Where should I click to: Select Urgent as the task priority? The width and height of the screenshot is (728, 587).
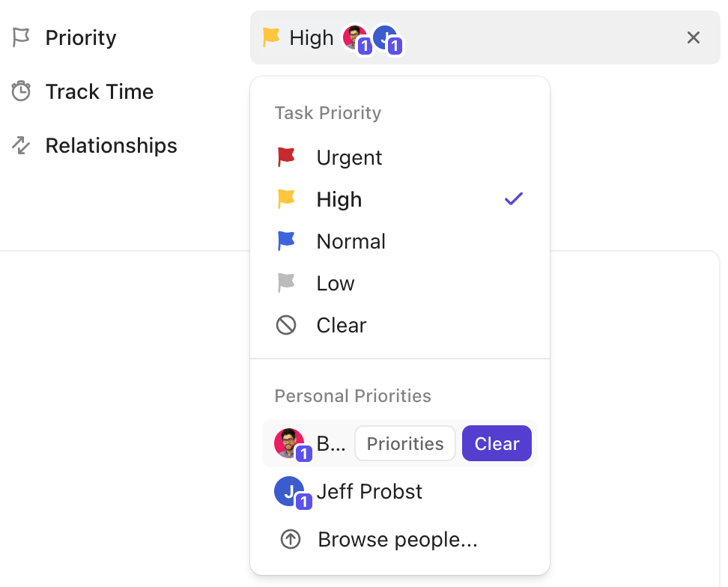click(349, 156)
